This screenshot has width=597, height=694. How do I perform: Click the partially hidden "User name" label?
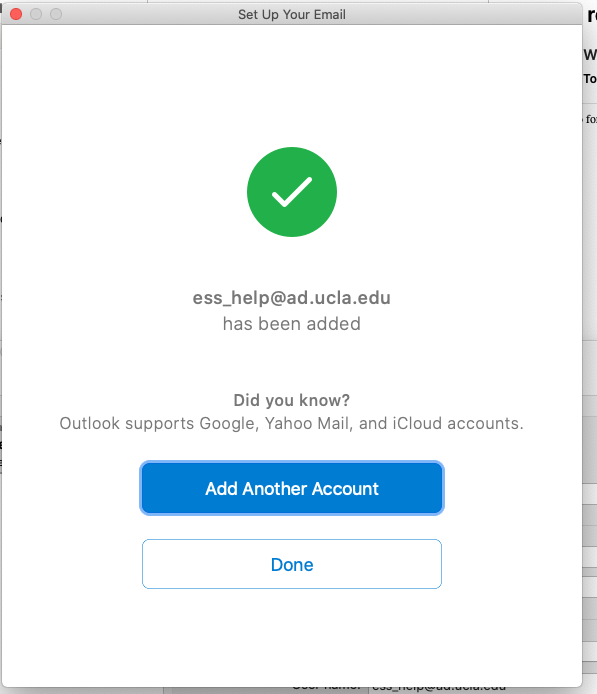[327, 689]
